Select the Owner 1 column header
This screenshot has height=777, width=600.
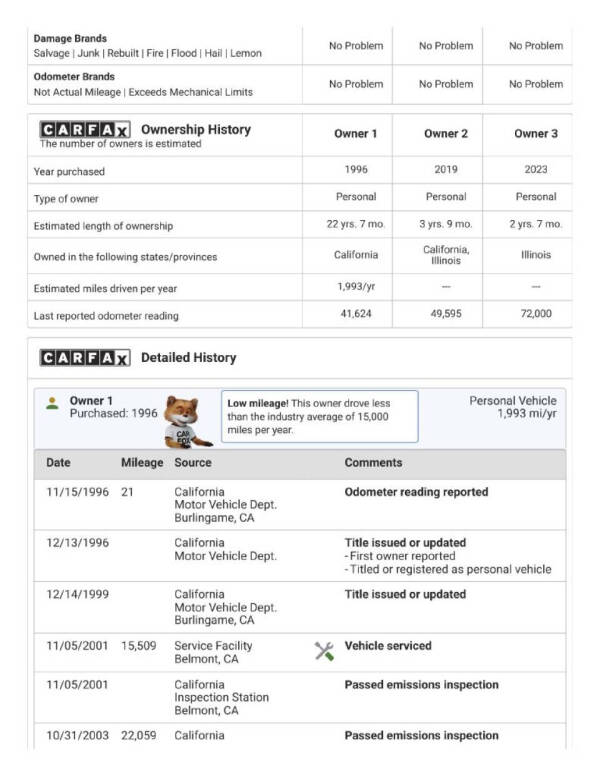(355, 134)
